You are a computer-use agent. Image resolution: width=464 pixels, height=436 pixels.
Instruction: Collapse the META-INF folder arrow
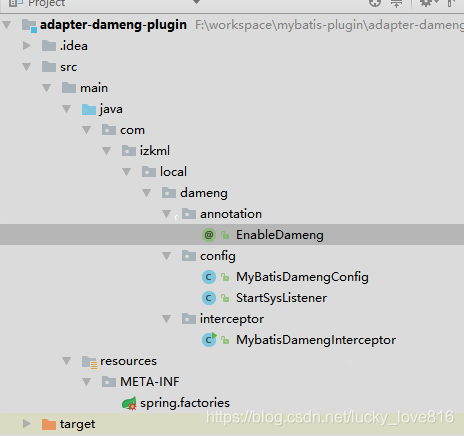pyautogui.click(x=86, y=382)
